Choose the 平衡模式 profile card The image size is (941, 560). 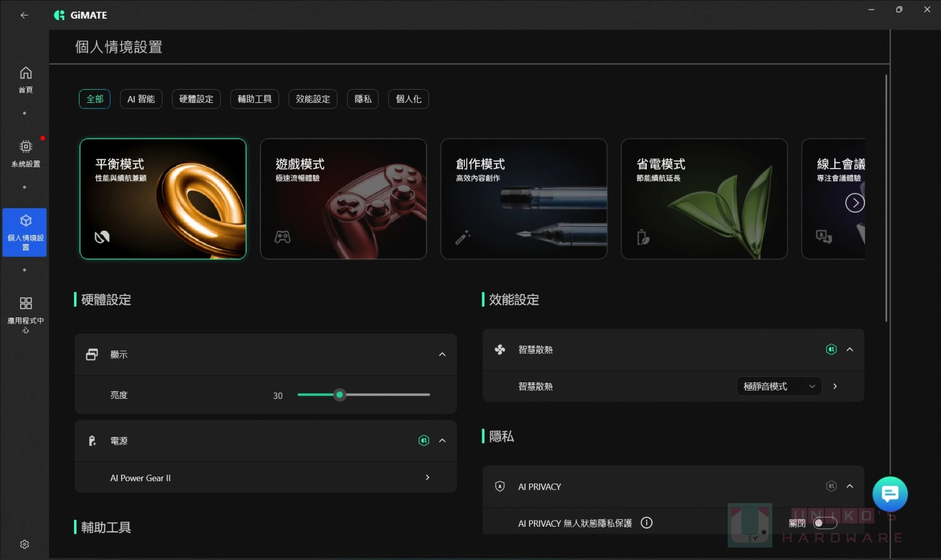click(163, 199)
